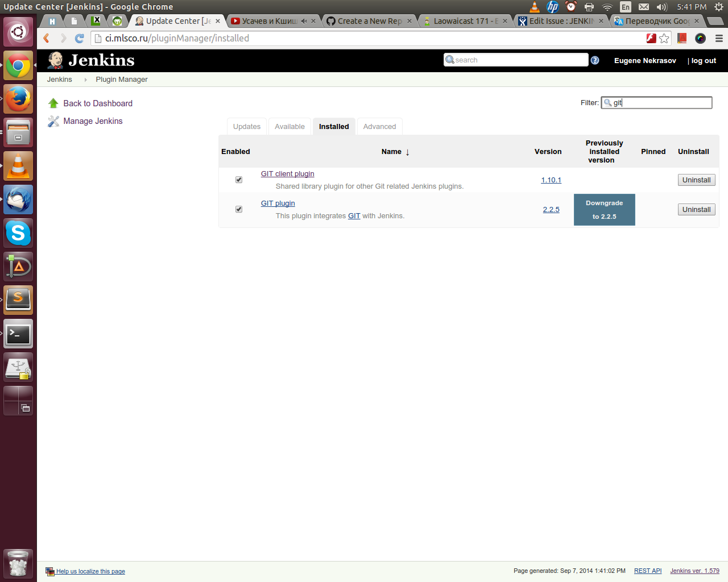This screenshot has width=728, height=582.
Task: Downgrade GIT plugin to 2.2.5
Action: coord(604,210)
